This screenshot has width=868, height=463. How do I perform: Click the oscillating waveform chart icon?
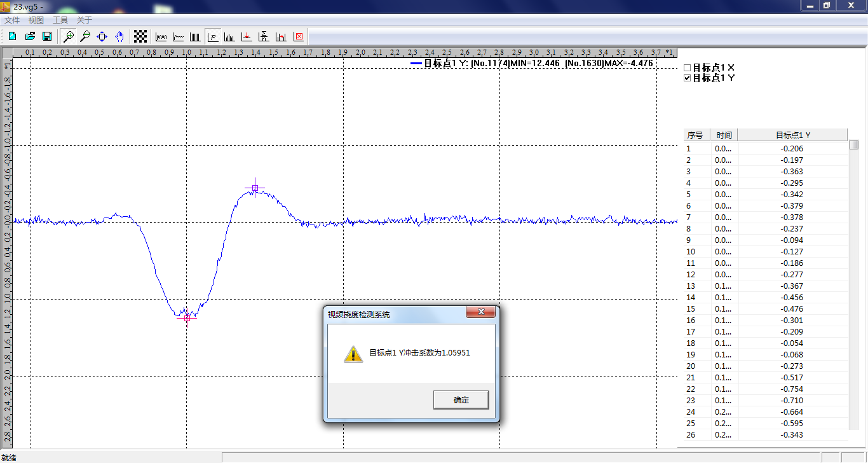point(161,36)
